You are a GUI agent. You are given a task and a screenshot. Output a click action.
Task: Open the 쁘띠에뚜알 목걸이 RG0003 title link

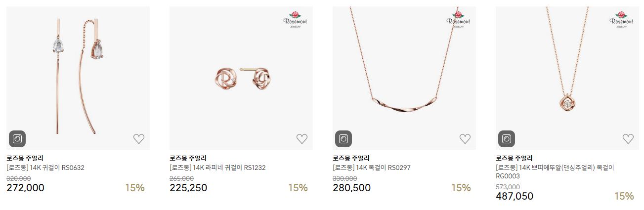pyautogui.click(x=555, y=171)
